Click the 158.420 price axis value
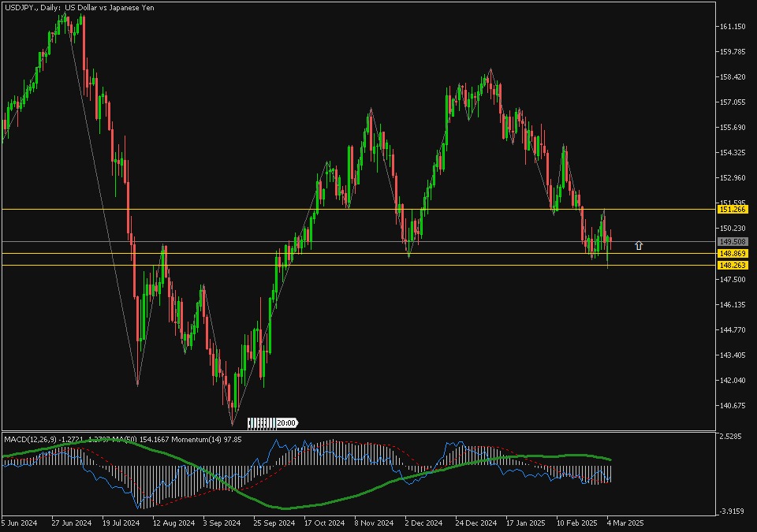Viewport: 757px width, 532px height. (x=733, y=77)
